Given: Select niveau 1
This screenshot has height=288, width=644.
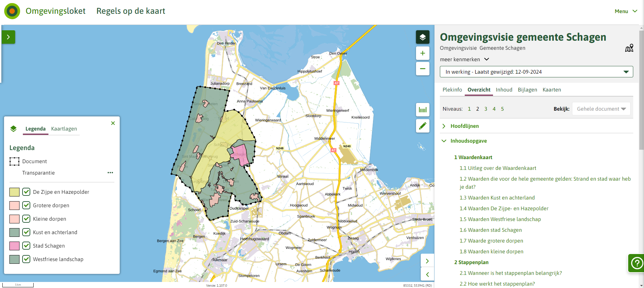Looking at the screenshot, I should pyautogui.click(x=469, y=109).
